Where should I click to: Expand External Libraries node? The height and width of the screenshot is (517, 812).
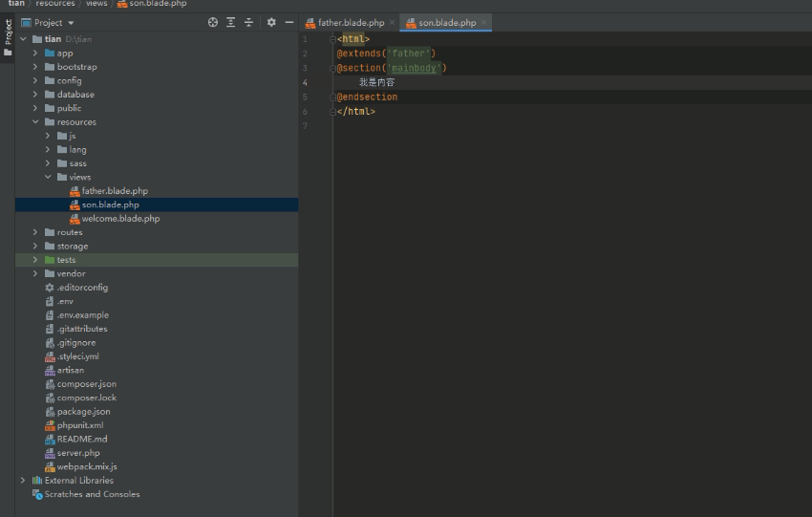[23, 481]
